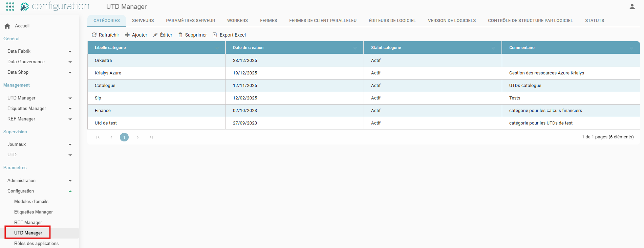
Task: Expand Data Gouvernance menu arrow
Action: [x=70, y=62]
